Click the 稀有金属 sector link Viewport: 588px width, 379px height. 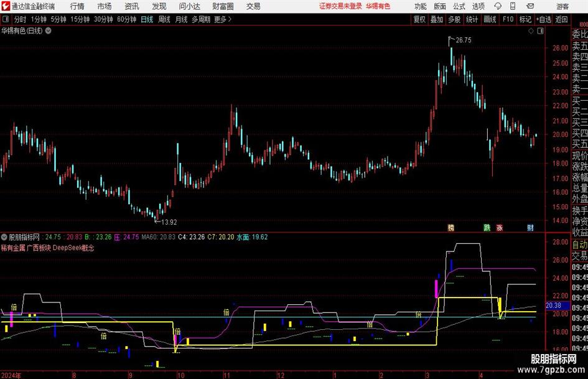(x=12, y=248)
